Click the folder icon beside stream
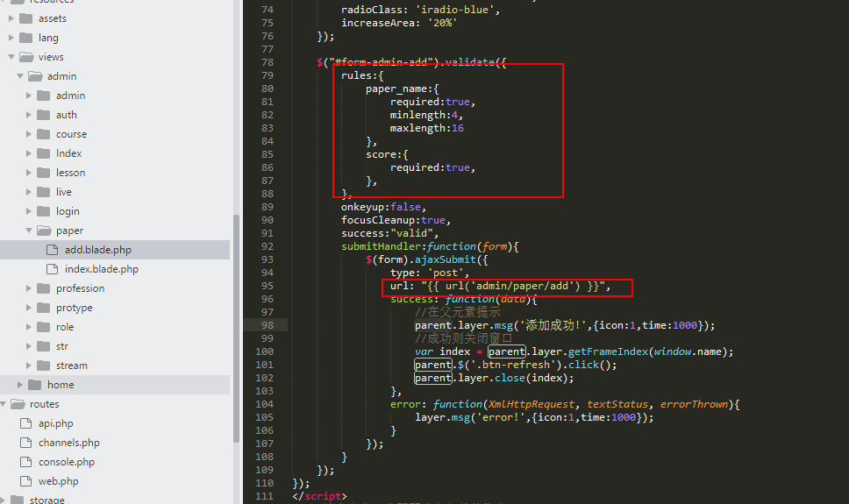 point(43,366)
